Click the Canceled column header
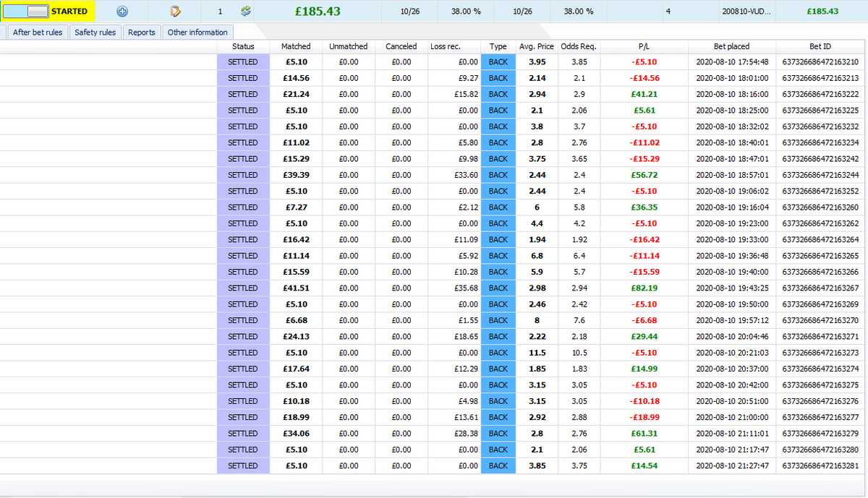 [x=401, y=46]
